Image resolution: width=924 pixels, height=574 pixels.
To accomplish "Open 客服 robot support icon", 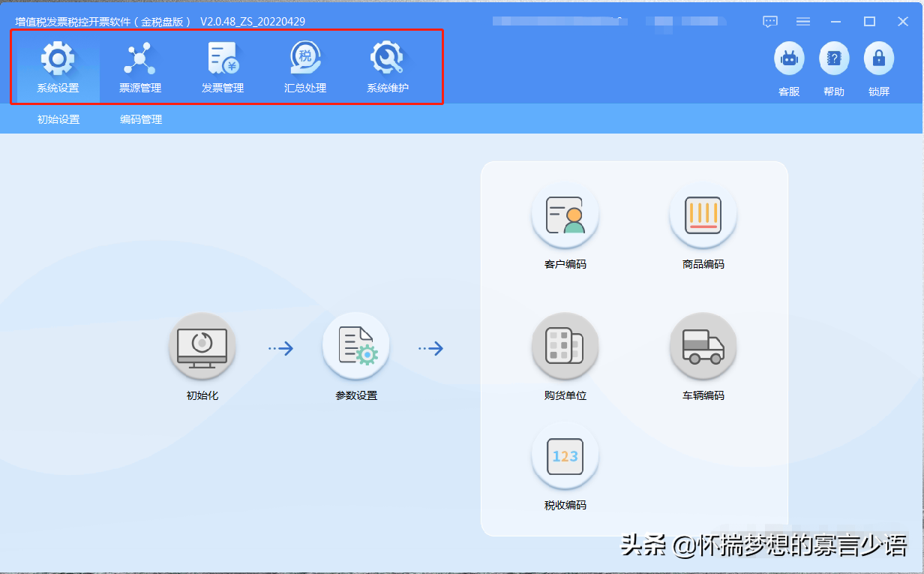I will tap(789, 59).
